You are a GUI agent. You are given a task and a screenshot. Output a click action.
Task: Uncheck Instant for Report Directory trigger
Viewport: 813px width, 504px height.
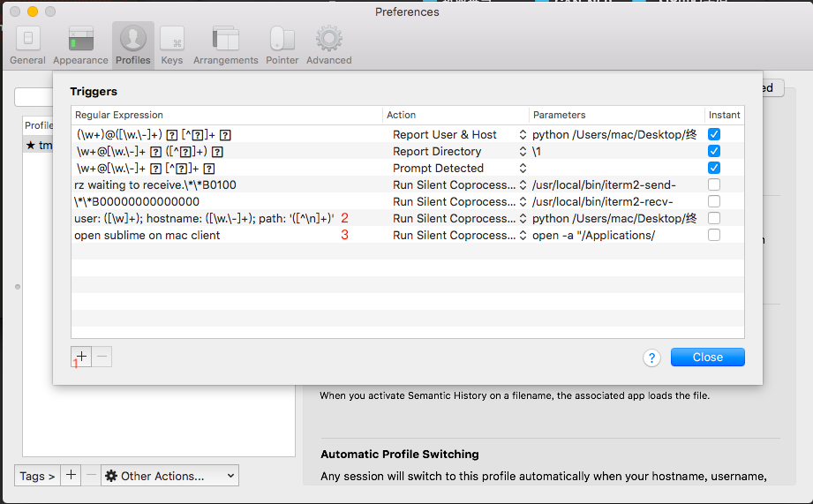tap(714, 151)
